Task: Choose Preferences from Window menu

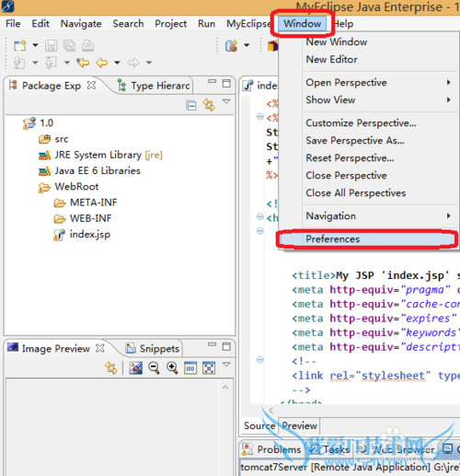Action: [x=367, y=239]
